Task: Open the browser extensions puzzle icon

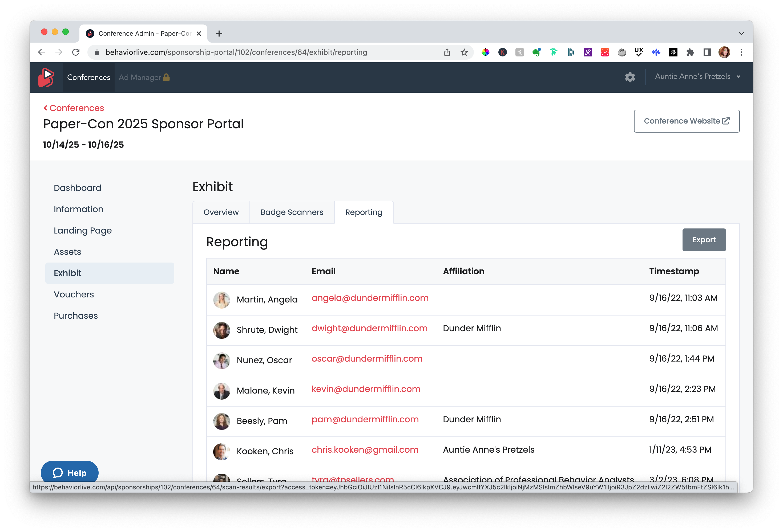Action: point(690,52)
